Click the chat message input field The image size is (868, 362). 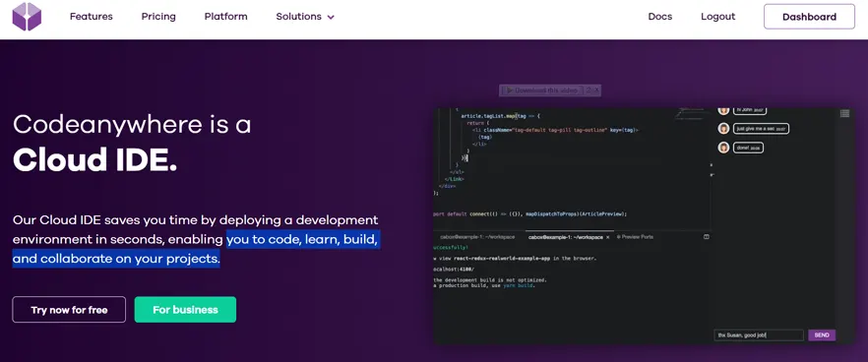759,334
